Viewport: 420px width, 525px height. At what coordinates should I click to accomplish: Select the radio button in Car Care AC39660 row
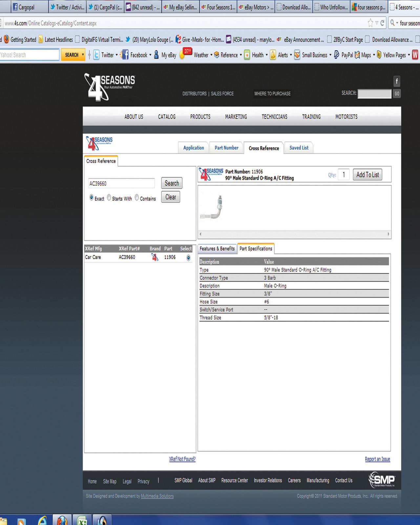point(188,258)
